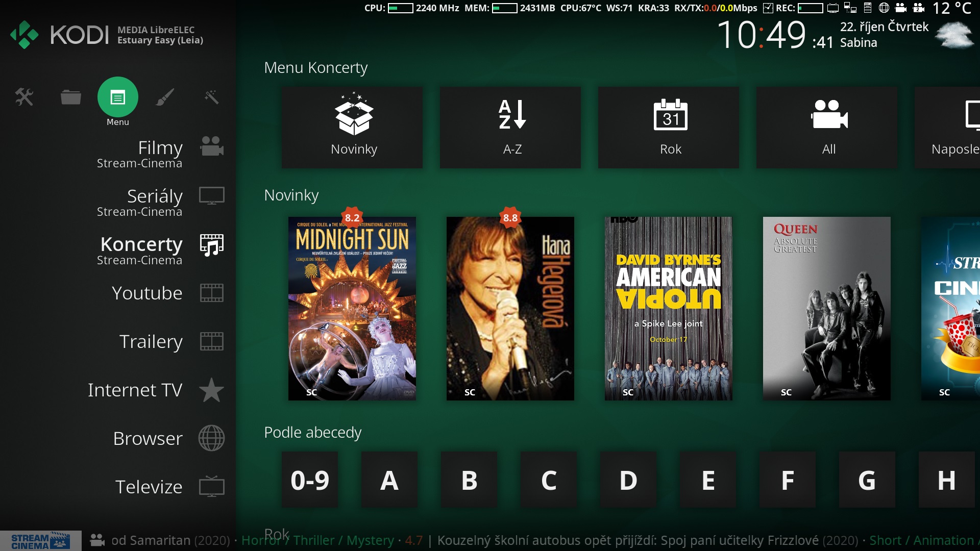Open the Rok calendar tile

pos(669,128)
